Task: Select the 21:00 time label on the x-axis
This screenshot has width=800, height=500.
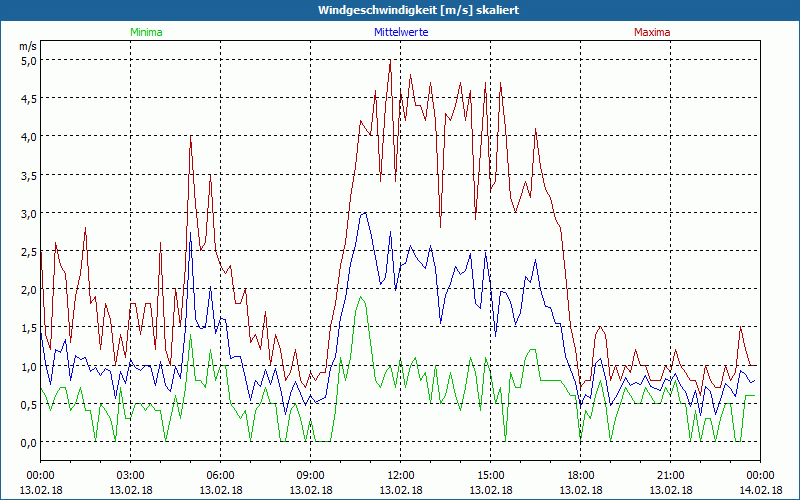Action: click(x=670, y=475)
